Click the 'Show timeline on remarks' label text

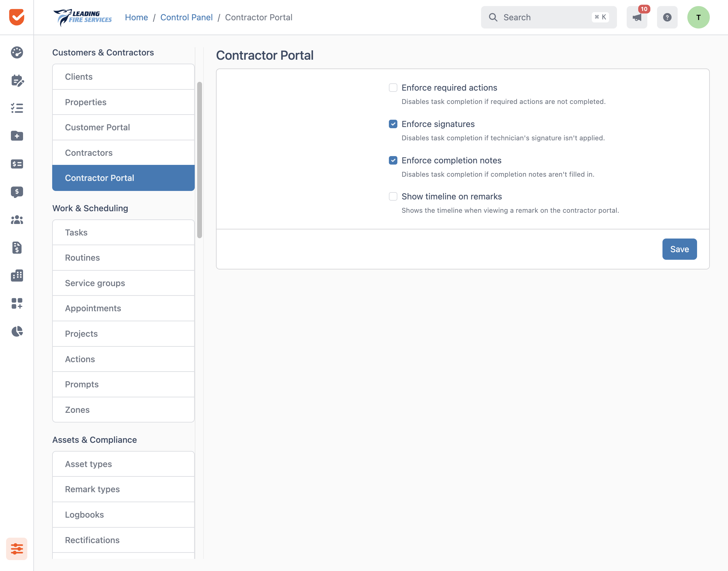point(452,197)
